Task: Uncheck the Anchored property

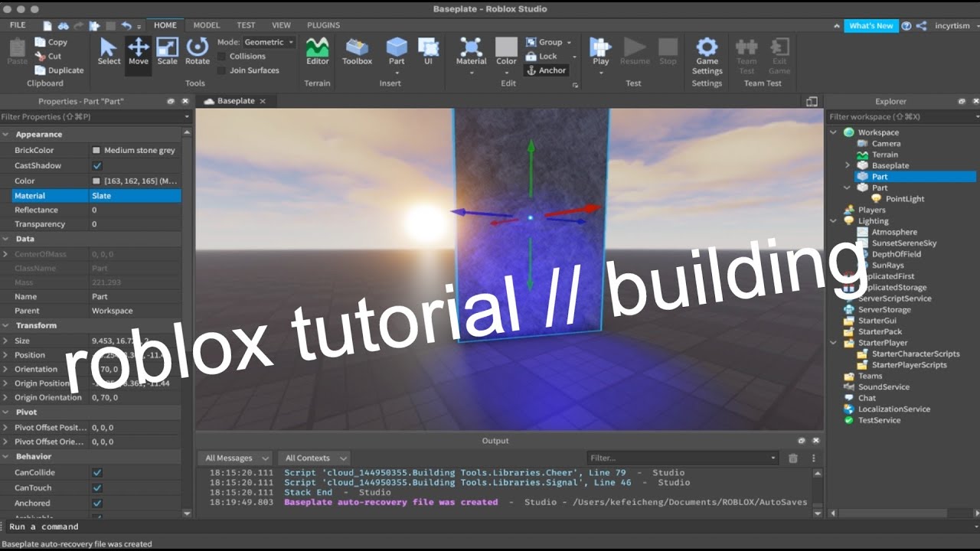Action: point(97,504)
